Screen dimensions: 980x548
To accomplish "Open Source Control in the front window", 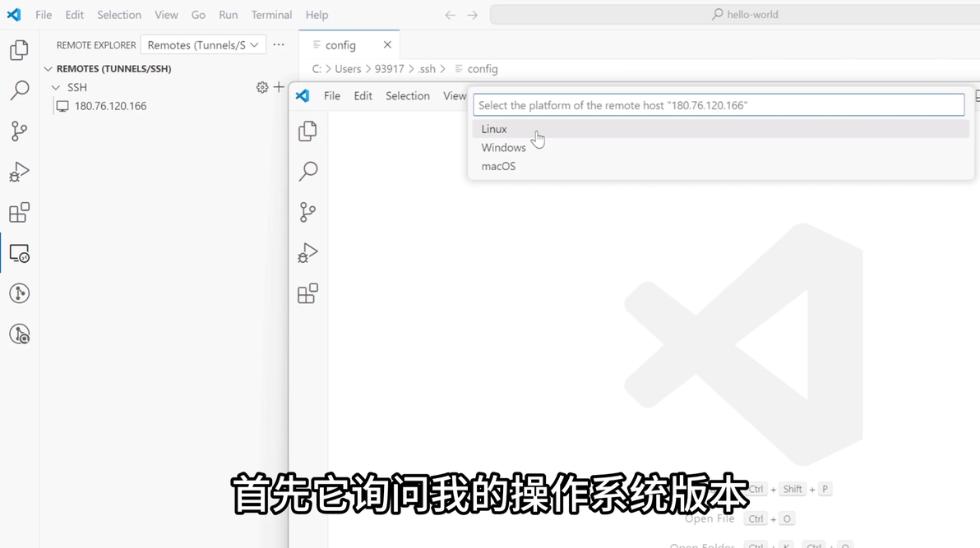I will (x=307, y=212).
